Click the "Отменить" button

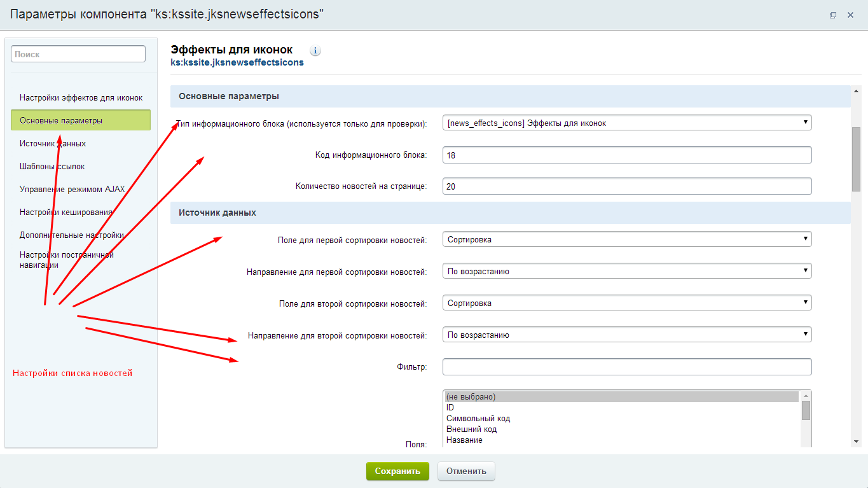(466, 471)
